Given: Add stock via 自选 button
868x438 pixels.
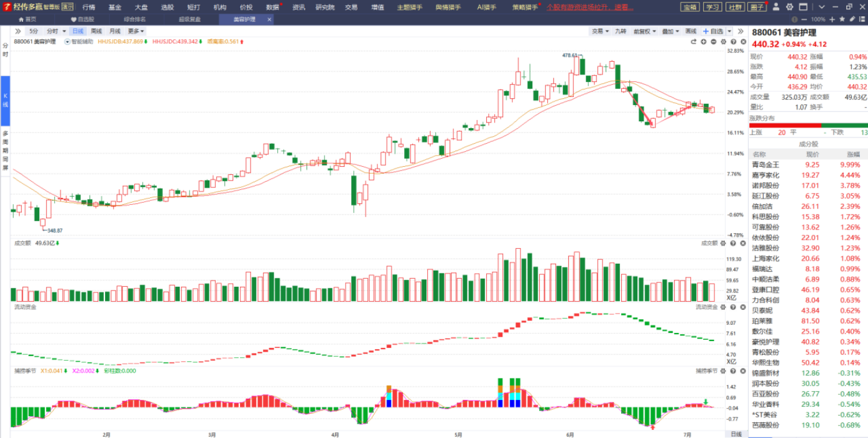Looking at the screenshot, I should pos(713,31).
